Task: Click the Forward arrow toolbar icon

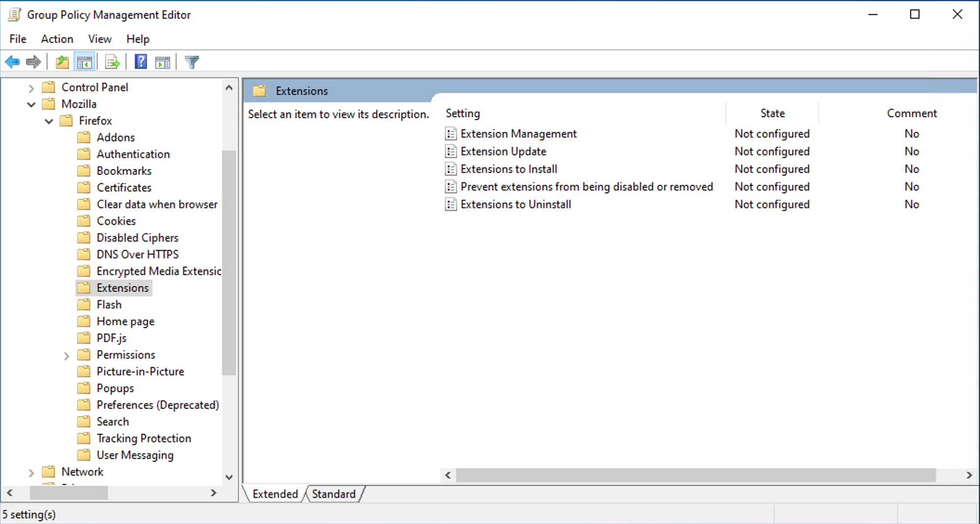Action: 33,62
